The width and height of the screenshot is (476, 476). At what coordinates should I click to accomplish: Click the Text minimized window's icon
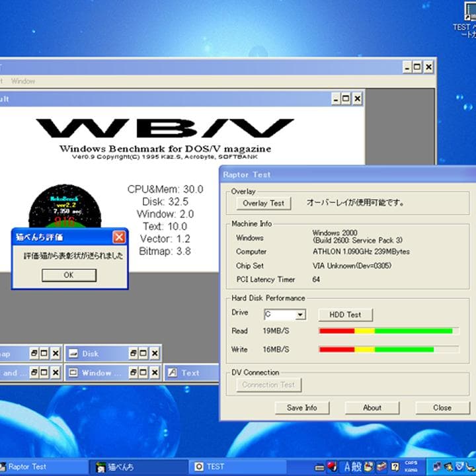click(x=173, y=372)
